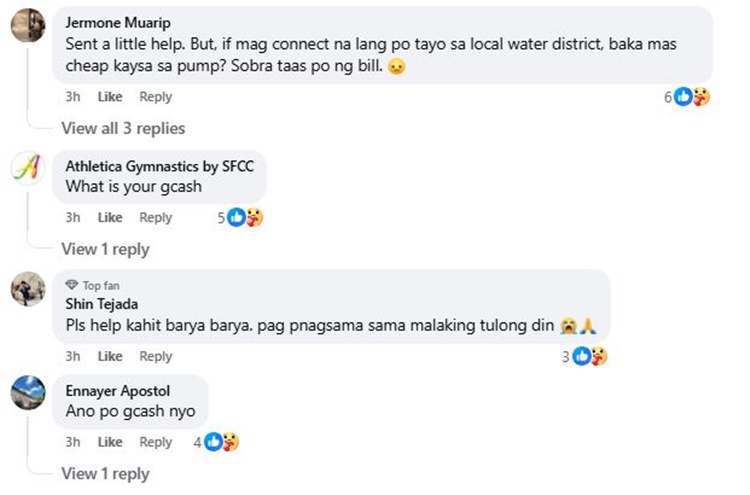
Task: Expand View 1 reply under Athletica Gymnastics
Action: (x=105, y=249)
